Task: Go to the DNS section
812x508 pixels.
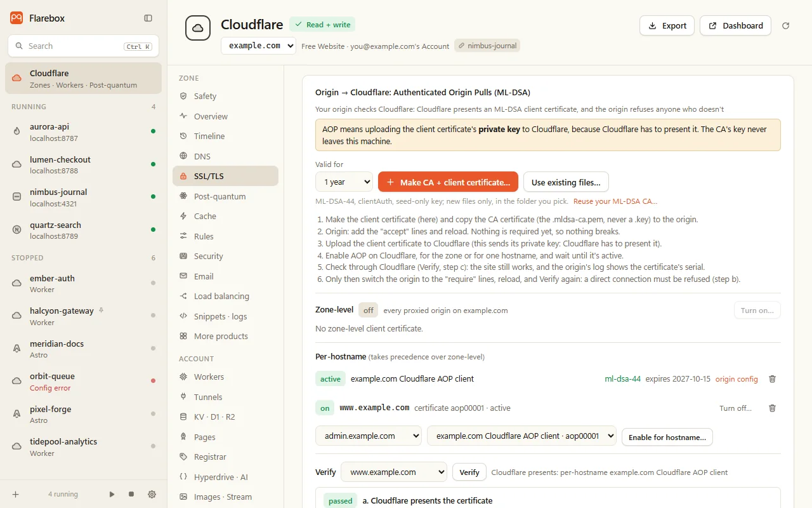Action: 225,156
